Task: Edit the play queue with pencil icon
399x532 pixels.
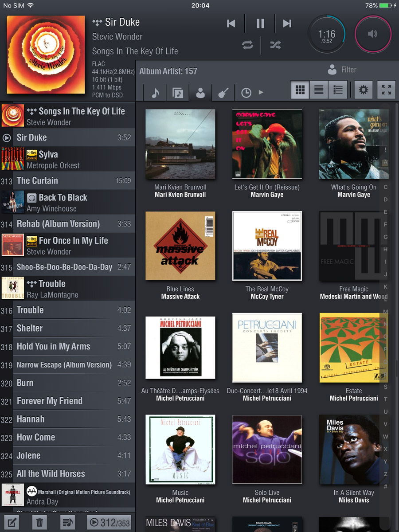Action: [x=11, y=522]
